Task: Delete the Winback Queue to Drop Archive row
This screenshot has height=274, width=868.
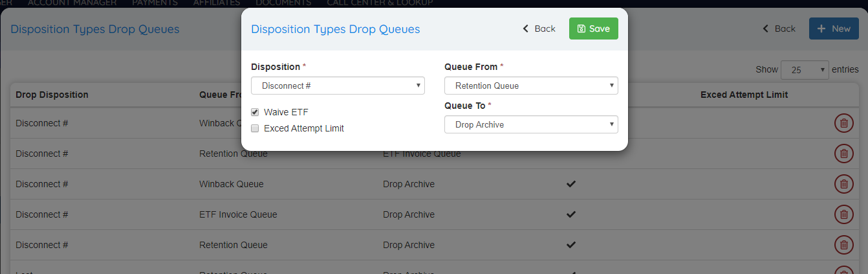Action: (843, 184)
